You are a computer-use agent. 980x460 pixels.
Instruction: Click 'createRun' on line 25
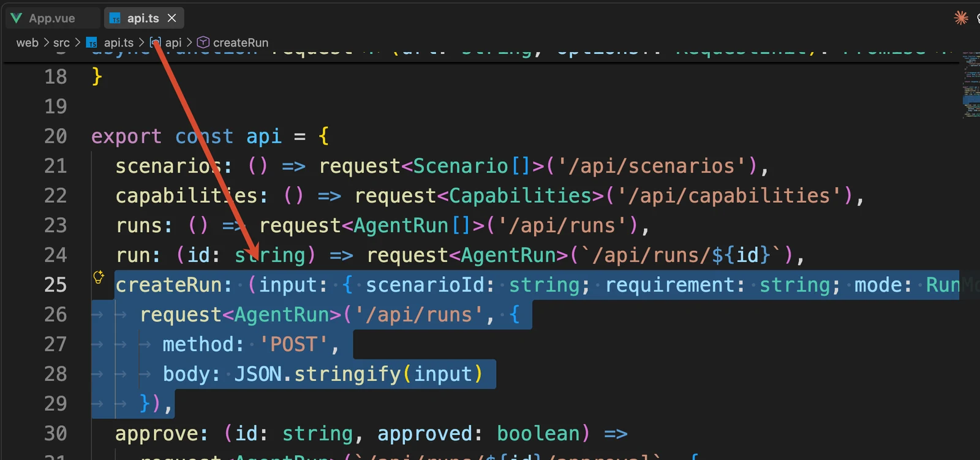168,285
